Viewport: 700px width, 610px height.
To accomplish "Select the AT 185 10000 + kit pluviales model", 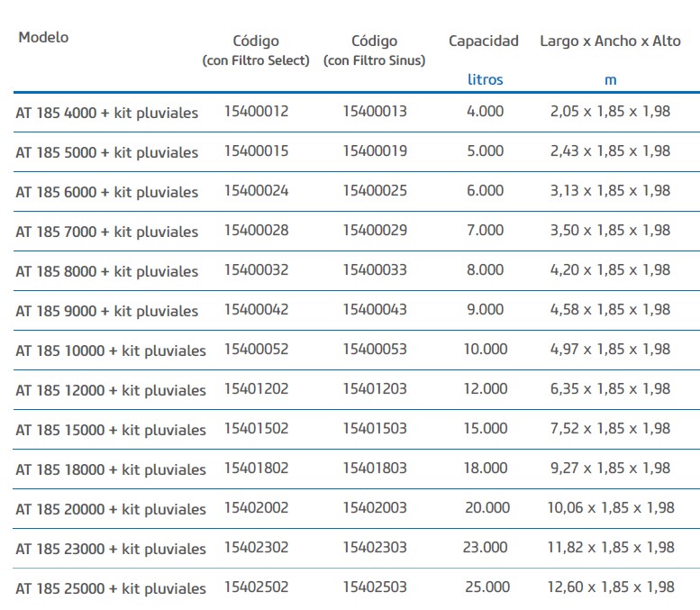I will (x=110, y=351).
